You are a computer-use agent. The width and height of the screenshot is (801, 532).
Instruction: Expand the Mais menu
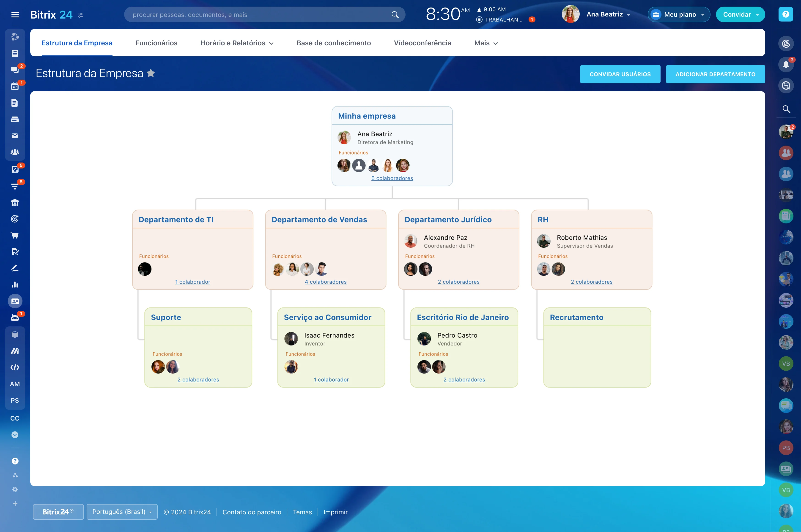tap(486, 43)
